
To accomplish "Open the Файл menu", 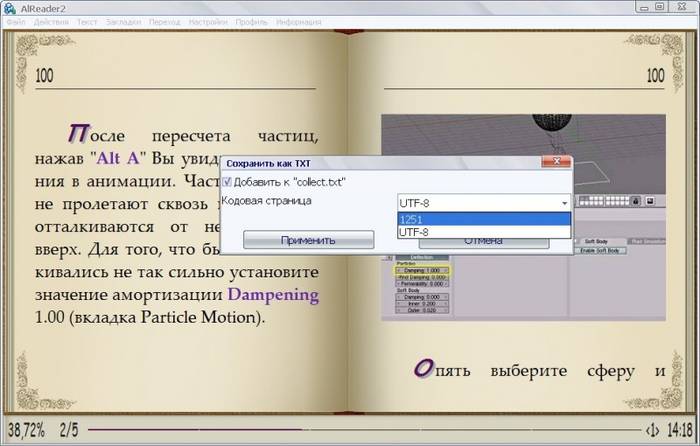I will pos(15,21).
